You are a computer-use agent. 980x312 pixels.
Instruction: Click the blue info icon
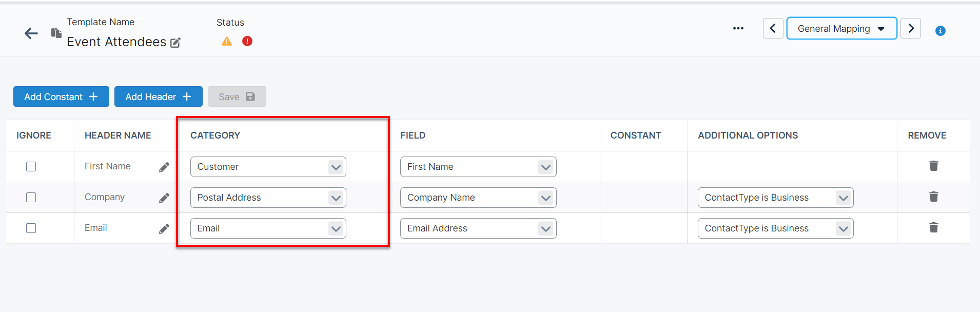[940, 31]
